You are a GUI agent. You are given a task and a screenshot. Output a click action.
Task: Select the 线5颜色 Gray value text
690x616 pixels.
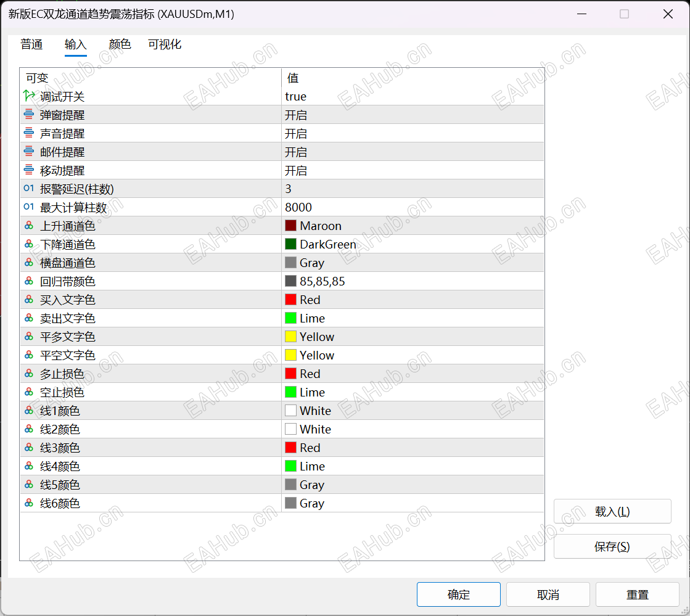312,485
